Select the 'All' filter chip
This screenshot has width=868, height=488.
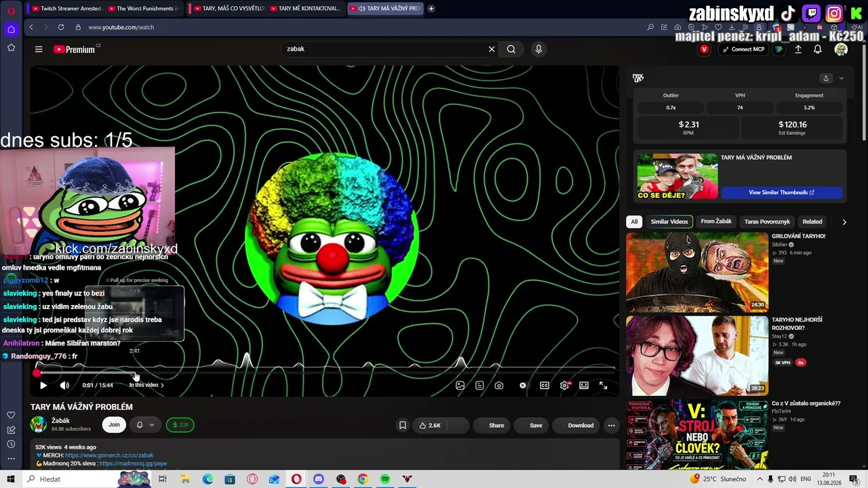tap(634, 222)
